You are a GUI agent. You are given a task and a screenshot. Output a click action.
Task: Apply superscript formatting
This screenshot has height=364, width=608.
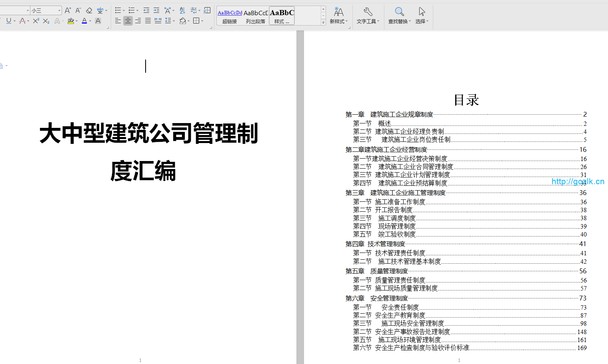click(x=36, y=21)
